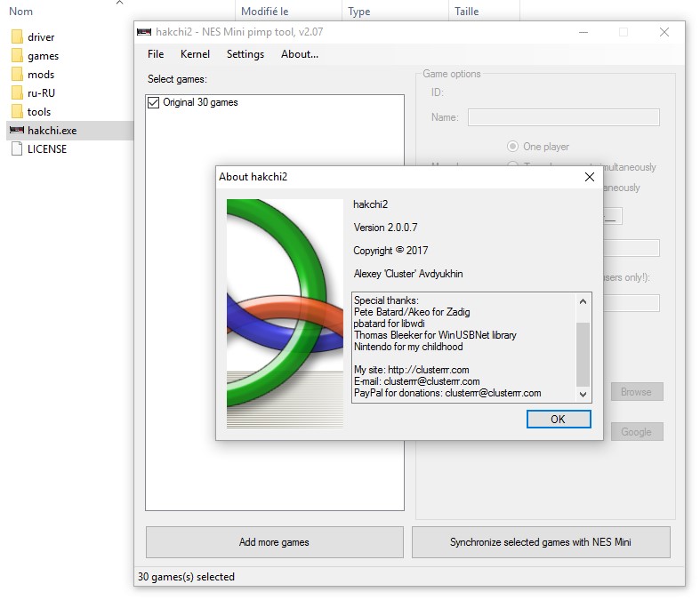Open the games folder icon
Screen dimensions: 700x616
[x=17, y=55]
